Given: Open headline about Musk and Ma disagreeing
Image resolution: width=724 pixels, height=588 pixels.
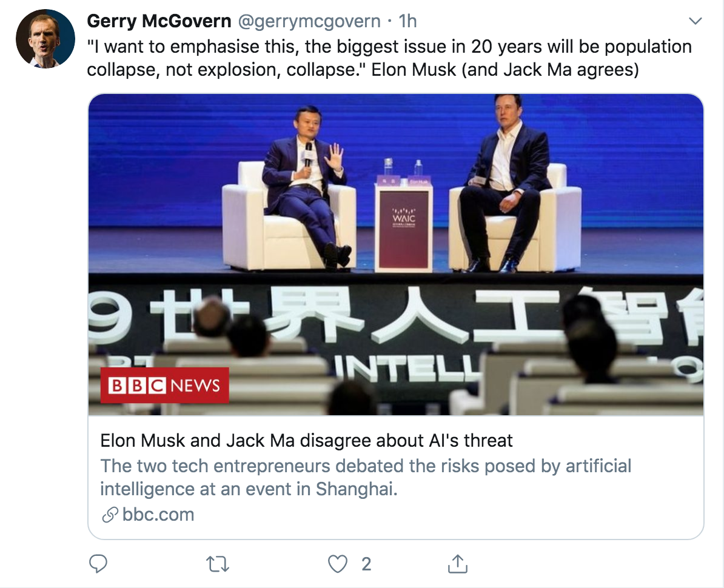Looking at the screenshot, I should [306, 440].
